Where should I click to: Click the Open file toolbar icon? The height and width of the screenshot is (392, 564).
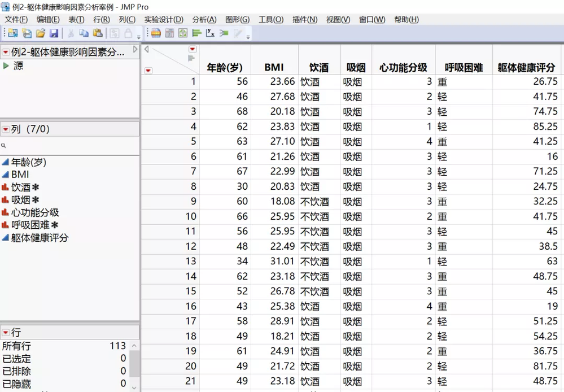pos(41,34)
